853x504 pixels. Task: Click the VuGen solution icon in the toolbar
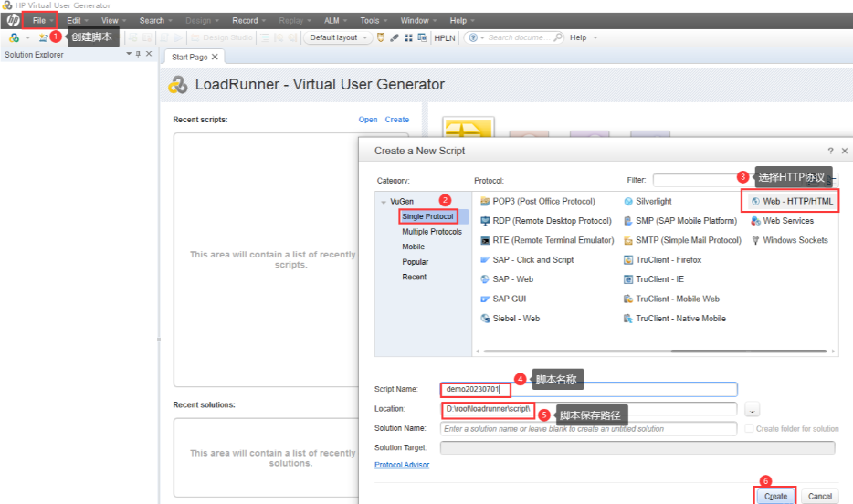point(14,37)
